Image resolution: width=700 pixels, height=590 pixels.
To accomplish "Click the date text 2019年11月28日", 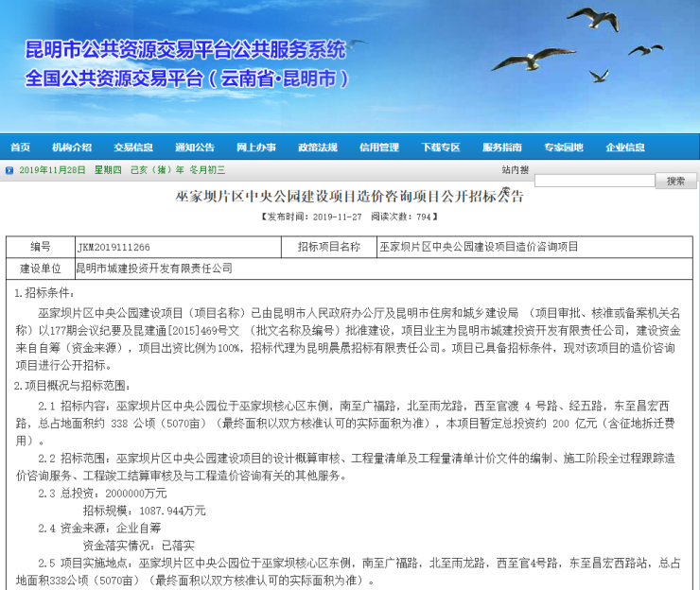I will pos(52,170).
